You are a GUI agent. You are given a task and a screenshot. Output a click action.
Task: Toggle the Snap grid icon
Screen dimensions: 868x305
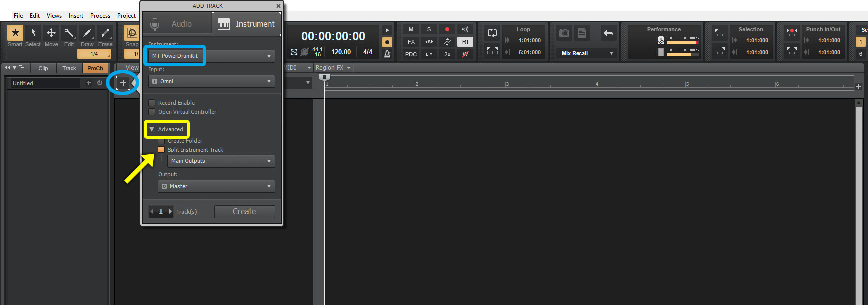click(132, 33)
